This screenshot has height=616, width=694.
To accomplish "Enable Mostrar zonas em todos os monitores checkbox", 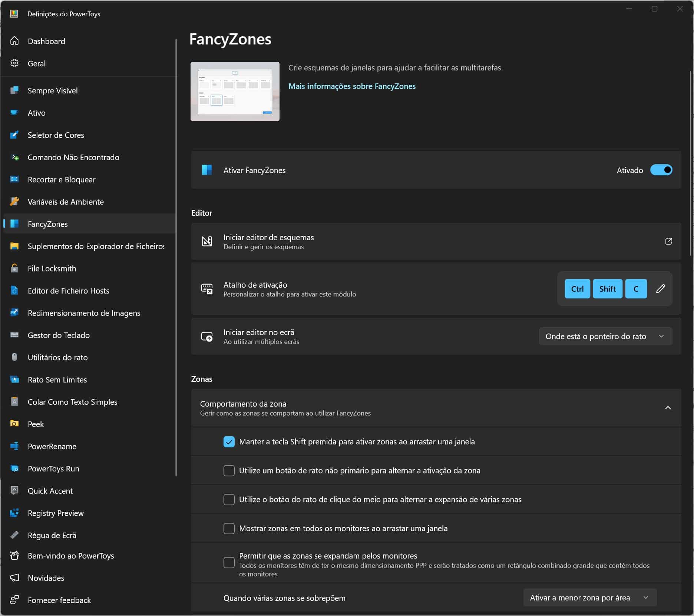I will point(229,529).
